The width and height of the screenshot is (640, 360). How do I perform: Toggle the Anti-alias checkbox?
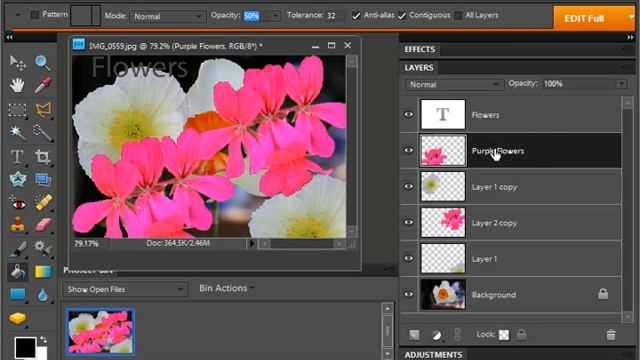coord(356,16)
